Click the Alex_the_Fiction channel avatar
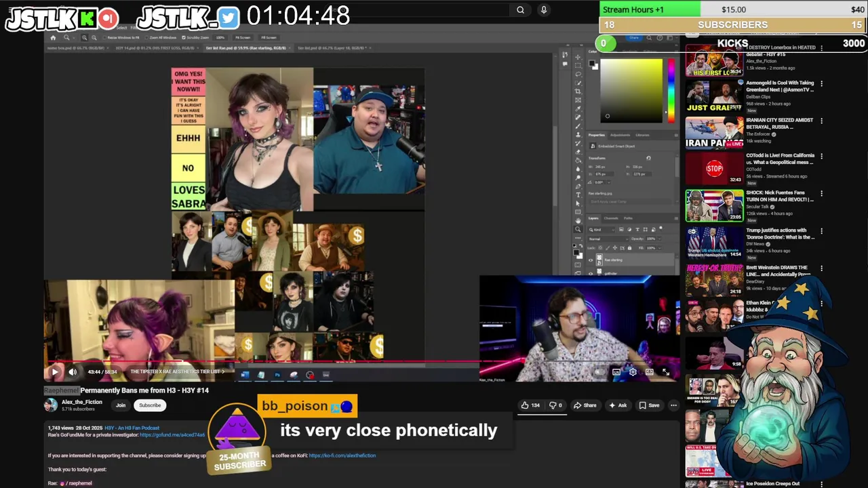The width and height of the screenshot is (868, 488). coord(51,405)
